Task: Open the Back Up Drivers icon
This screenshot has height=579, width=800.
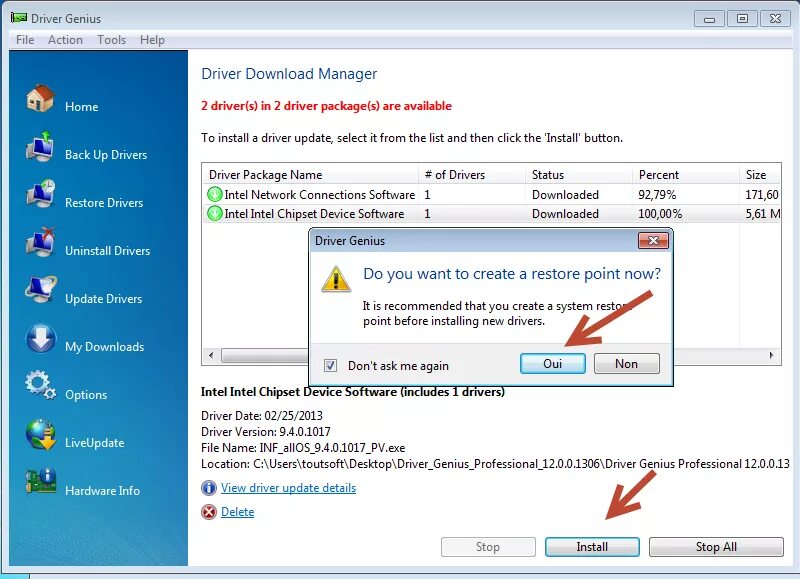Action: pyautogui.click(x=40, y=146)
